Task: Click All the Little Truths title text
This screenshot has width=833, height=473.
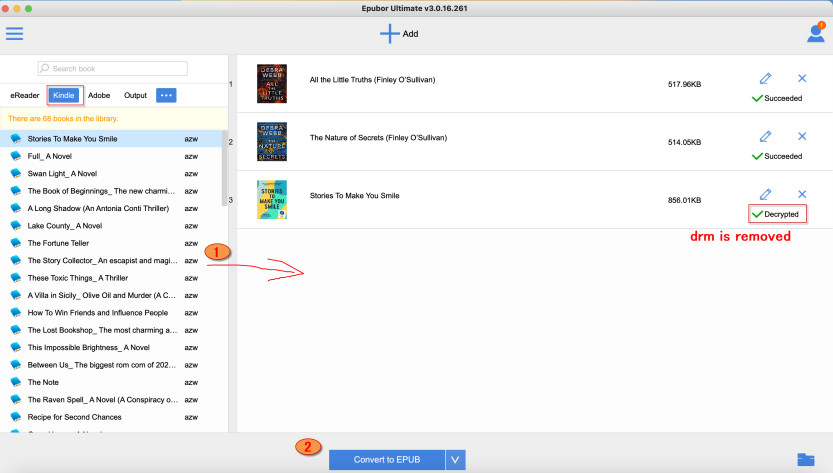Action: (372, 80)
